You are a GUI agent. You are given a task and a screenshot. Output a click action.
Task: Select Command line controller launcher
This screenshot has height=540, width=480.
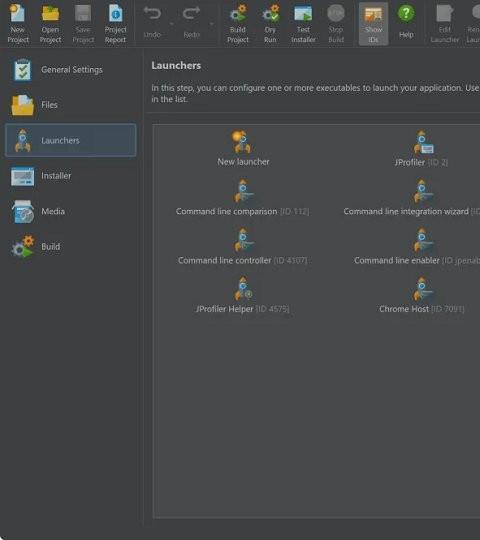coord(242,246)
